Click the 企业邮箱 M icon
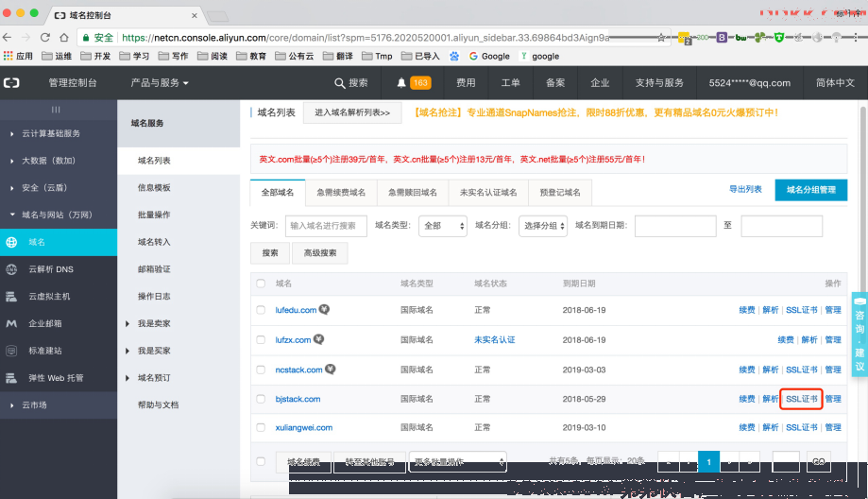This screenshot has width=868, height=499. tap(11, 323)
